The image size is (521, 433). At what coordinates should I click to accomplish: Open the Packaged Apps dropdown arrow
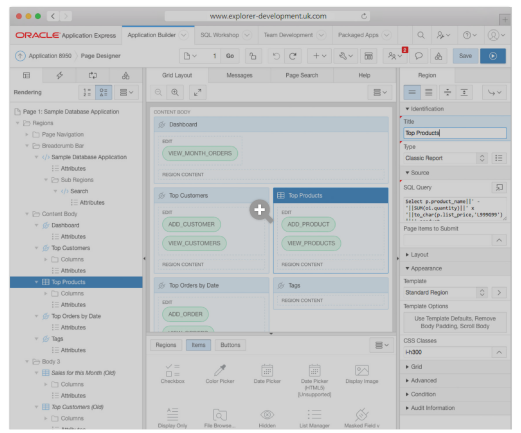[386, 35]
